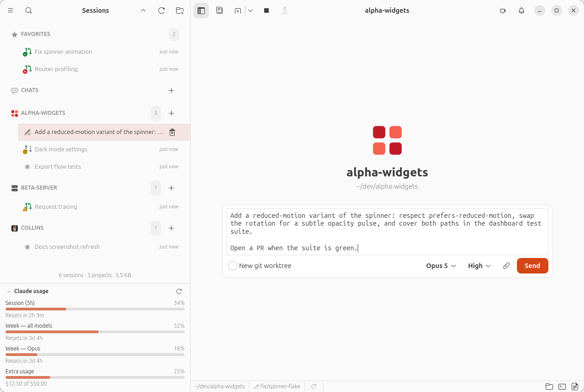Add a new chat with Chats plus
This screenshot has height=392, width=584.
[172, 90]
